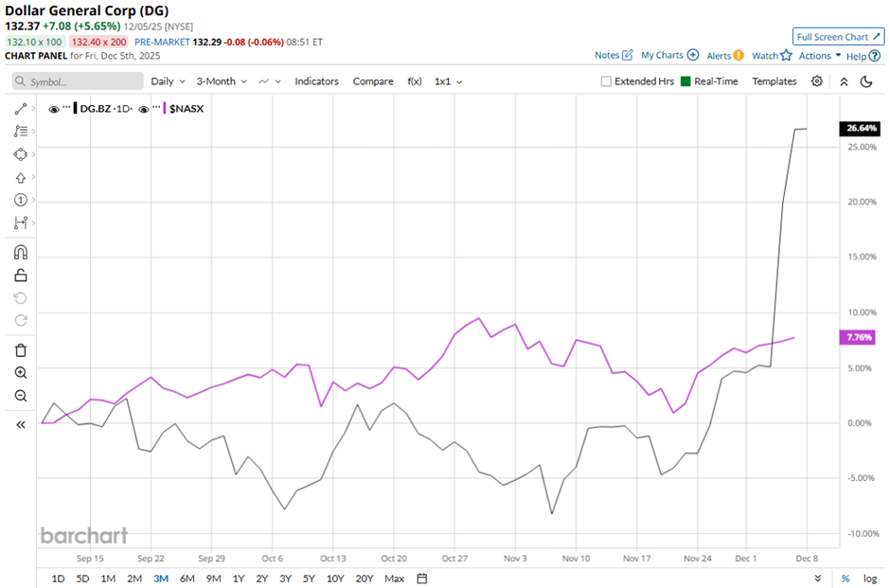
Task: Enable the Extended Hrs checkbox
Action: pyautogui.click(x=606, y=81)
